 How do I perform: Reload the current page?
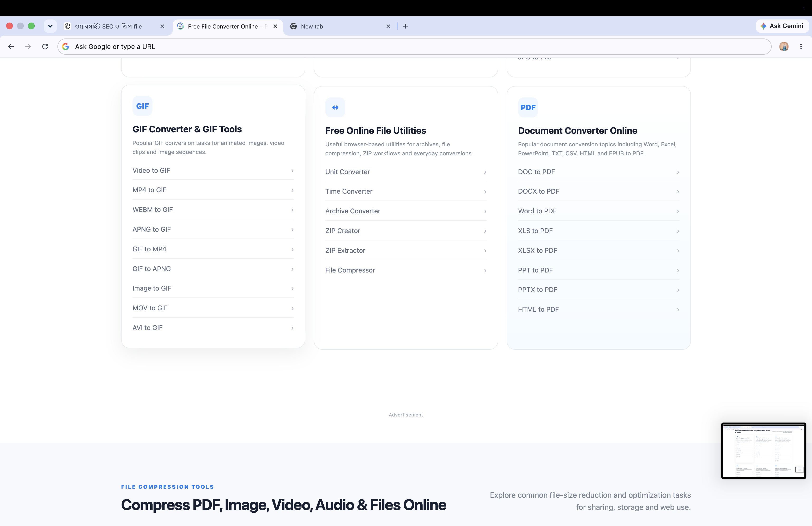45,46
